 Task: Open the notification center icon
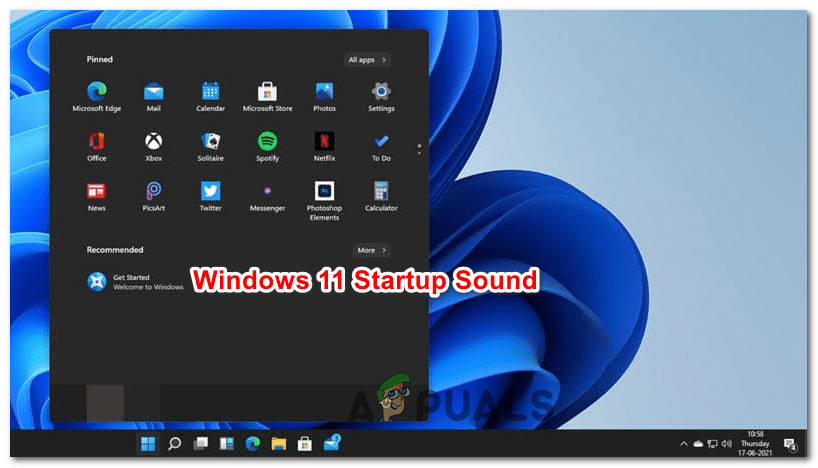pos(790,444)
